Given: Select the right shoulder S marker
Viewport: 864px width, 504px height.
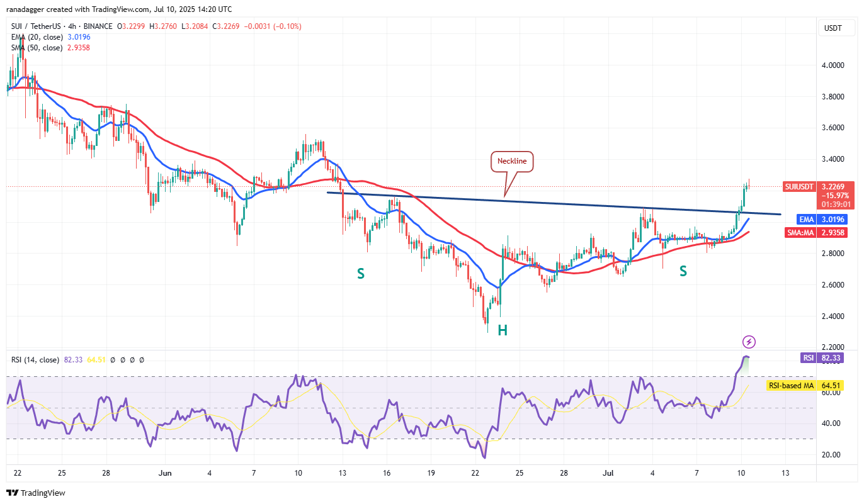Looking at the screenshot, I should (x=683, y=271).
